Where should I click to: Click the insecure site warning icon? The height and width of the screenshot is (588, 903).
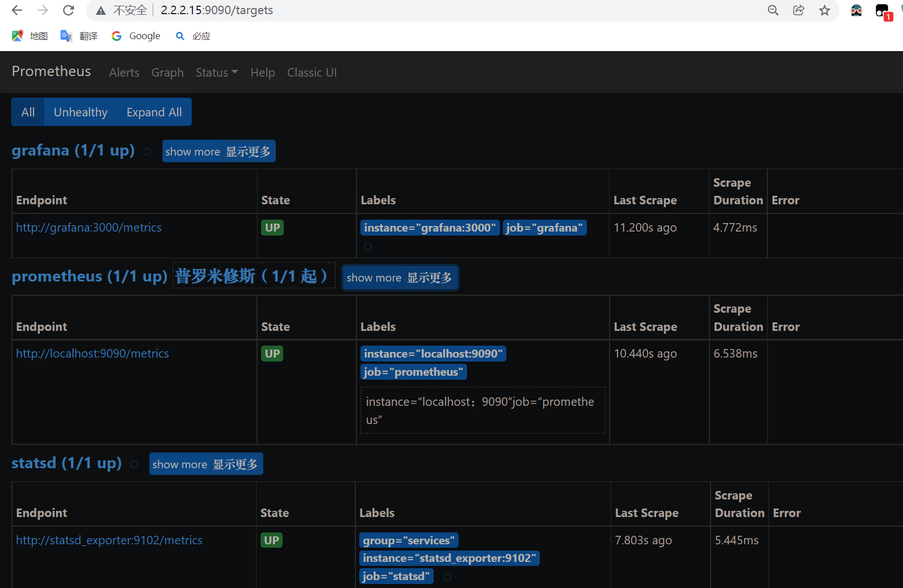coord(101,10)
